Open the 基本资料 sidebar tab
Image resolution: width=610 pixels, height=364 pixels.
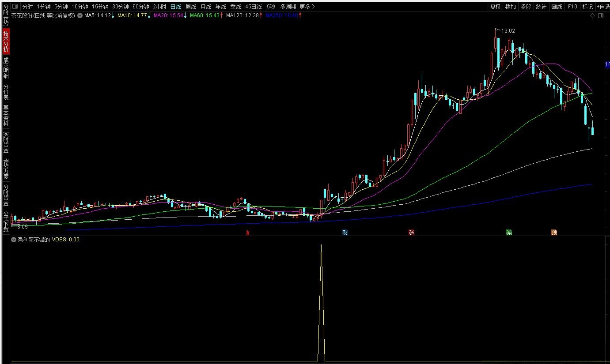point(6,116)
